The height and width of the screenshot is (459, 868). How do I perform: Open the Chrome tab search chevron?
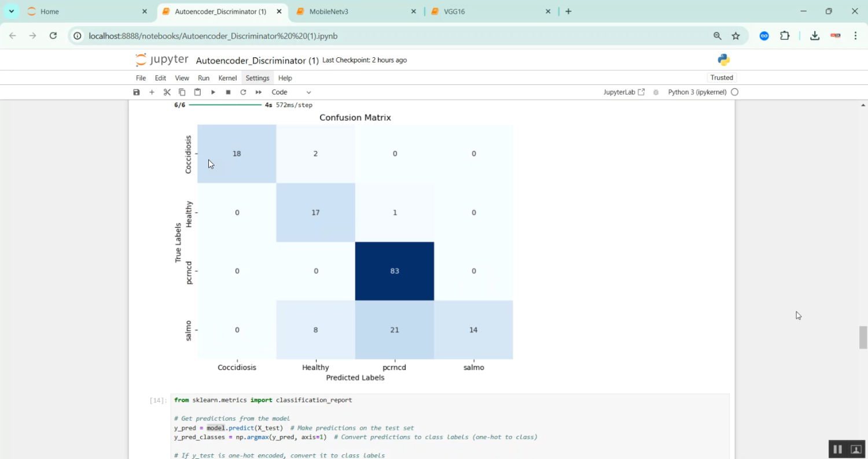[11, 12]
